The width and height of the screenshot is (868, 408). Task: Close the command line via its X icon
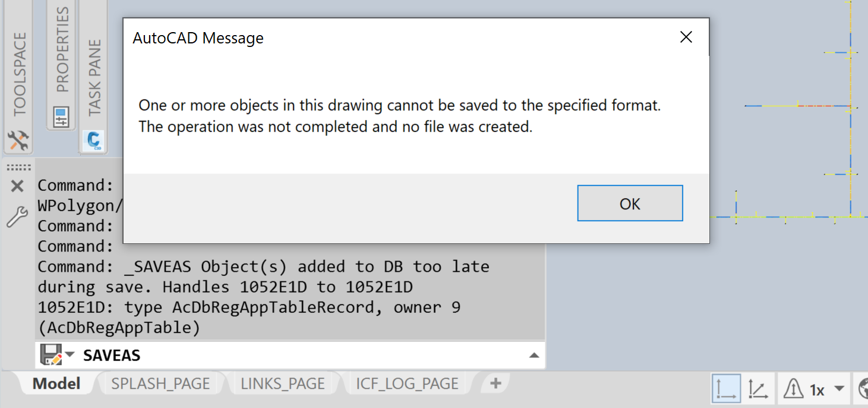coord(17,185)
